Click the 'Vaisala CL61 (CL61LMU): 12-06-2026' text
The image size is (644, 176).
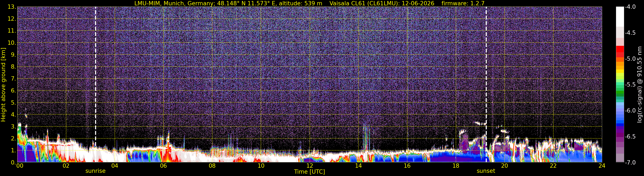(382, 3)
